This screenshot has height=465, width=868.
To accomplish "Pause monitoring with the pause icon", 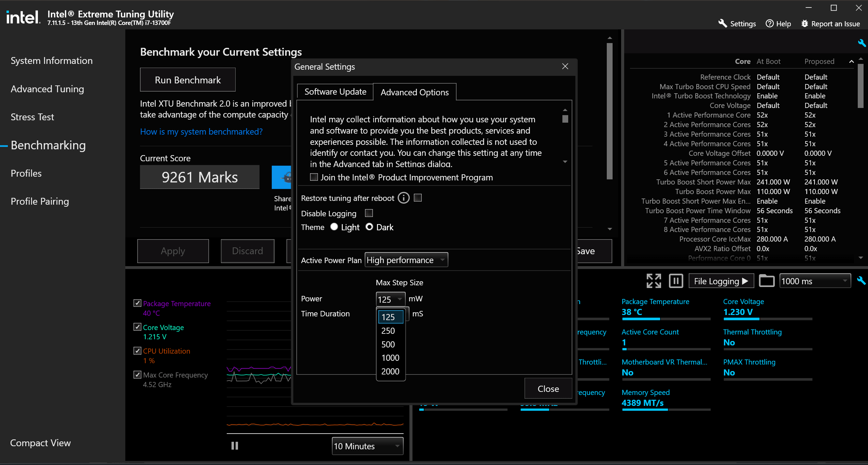I will (676, 281).
